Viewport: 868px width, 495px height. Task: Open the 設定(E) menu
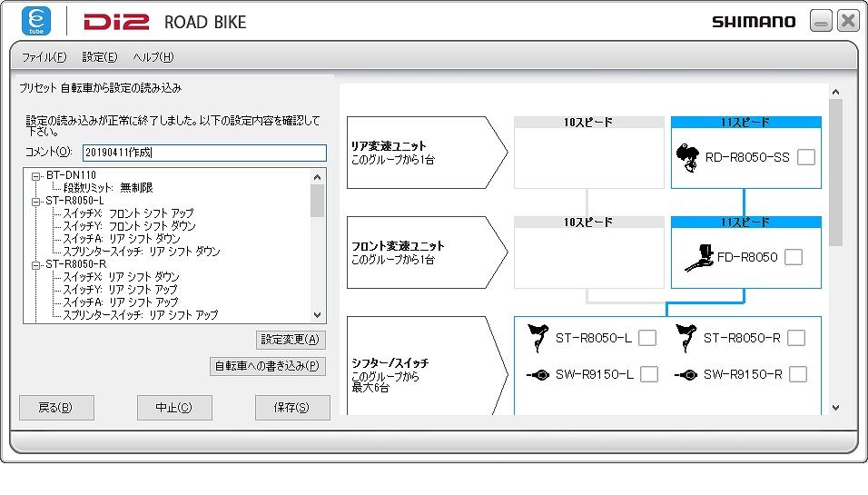pos(100,57)
